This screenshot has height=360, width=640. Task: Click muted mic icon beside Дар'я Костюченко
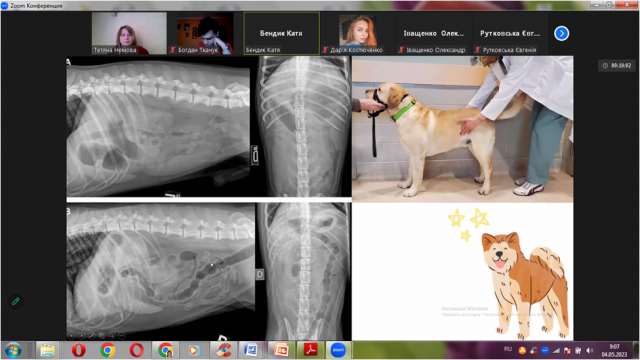[325, 50]
